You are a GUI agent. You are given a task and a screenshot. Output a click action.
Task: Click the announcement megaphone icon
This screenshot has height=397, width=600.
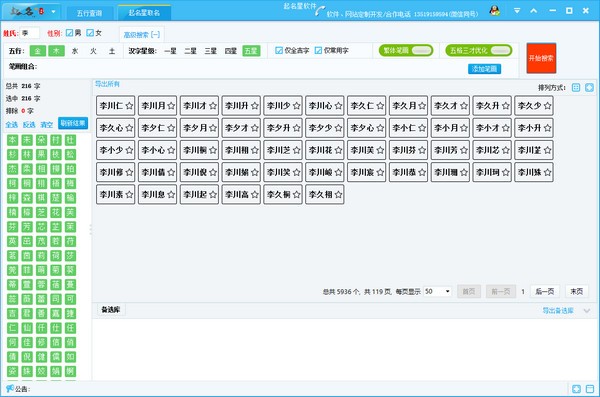click(x=10, y=389)
